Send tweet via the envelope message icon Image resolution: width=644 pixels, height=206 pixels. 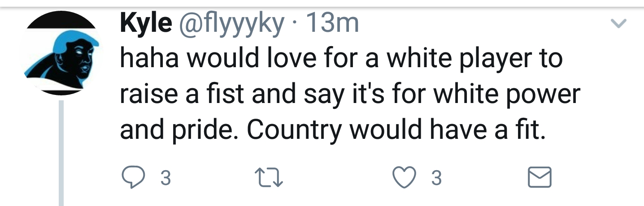click(x=539, y=178)
